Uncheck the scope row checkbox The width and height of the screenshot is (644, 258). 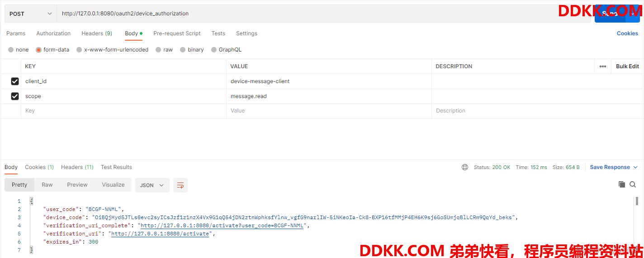[15, 96]
